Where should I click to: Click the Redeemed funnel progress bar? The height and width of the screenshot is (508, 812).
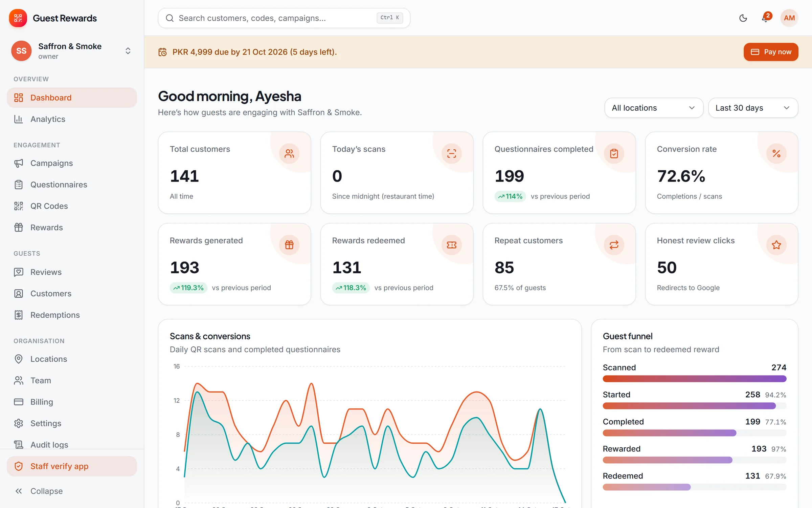[x=694, y=487]
